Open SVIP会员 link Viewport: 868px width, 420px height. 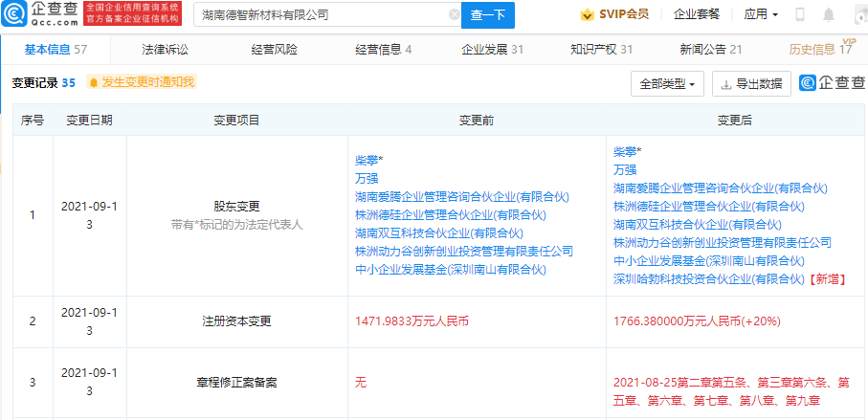click(x=624, y=14)
